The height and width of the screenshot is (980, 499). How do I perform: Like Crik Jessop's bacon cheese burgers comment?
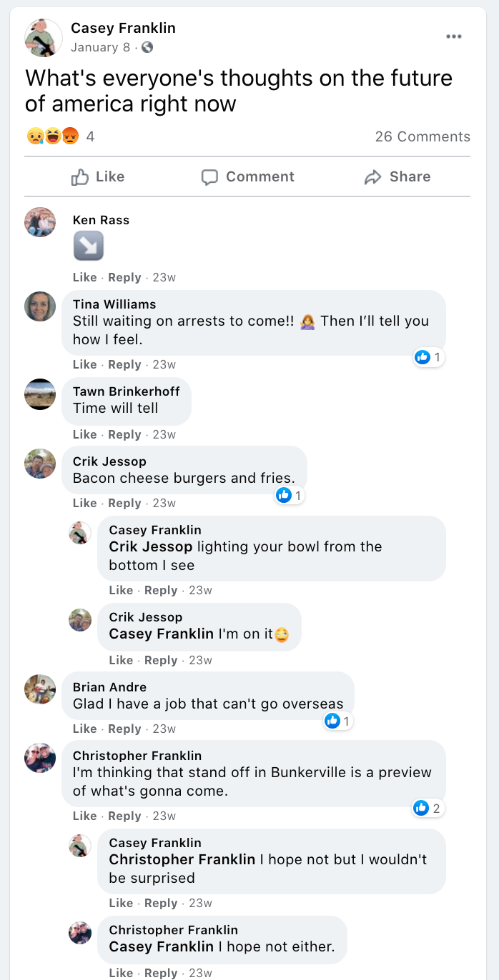[x=84, y=503]
